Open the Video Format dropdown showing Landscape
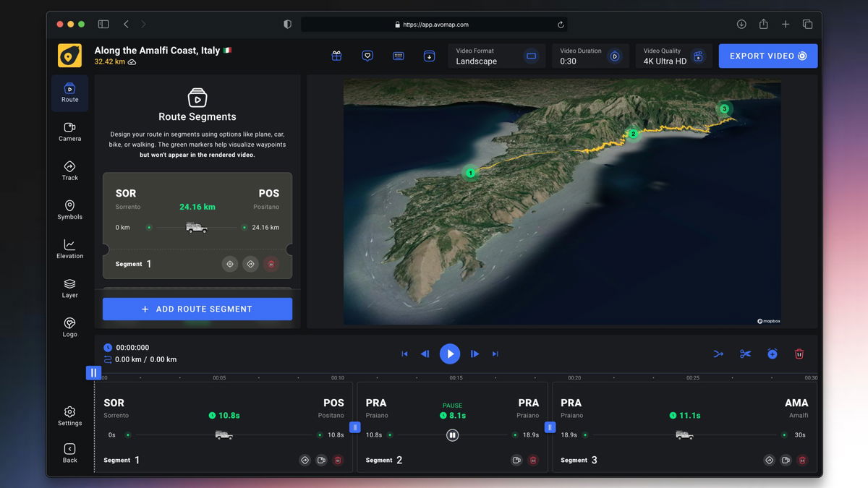Viewport: 868px width, 488px height. point(497,56)
